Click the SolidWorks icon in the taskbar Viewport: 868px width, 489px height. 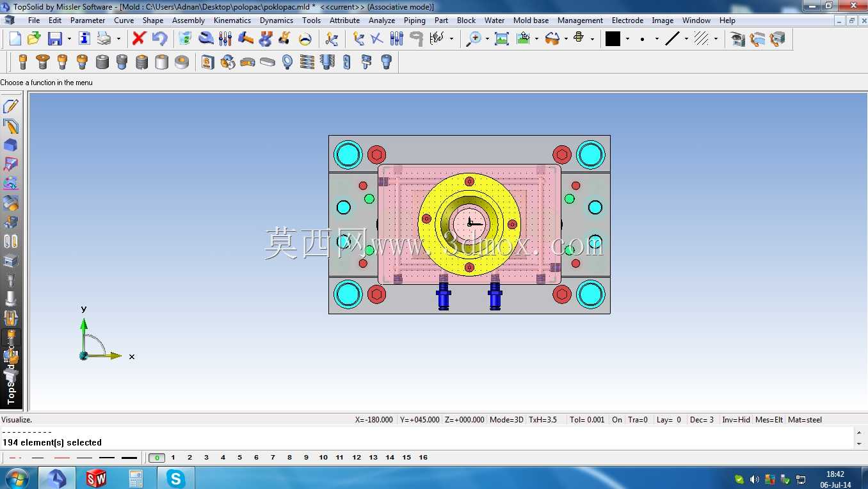click(96, 478)
